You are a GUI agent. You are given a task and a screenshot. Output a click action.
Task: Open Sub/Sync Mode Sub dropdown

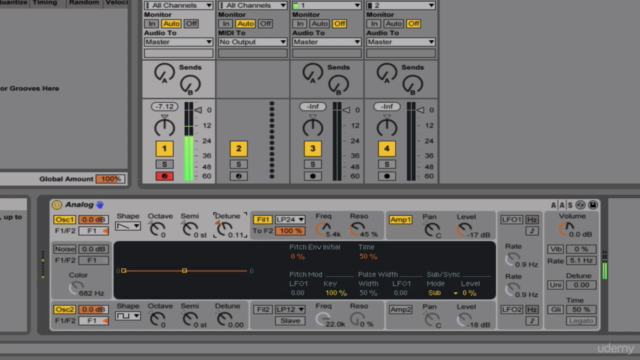(443, 293)
